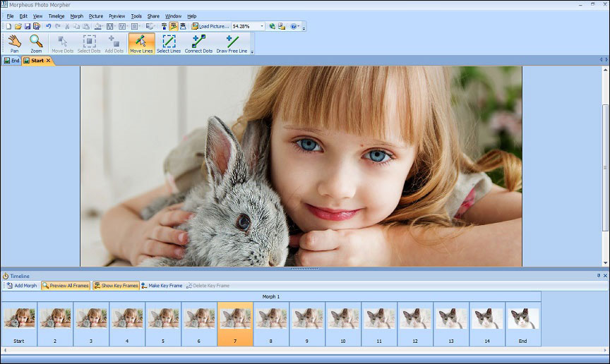Open the Share menu
Screen dimensions: 610x364
tap(153, 16)
